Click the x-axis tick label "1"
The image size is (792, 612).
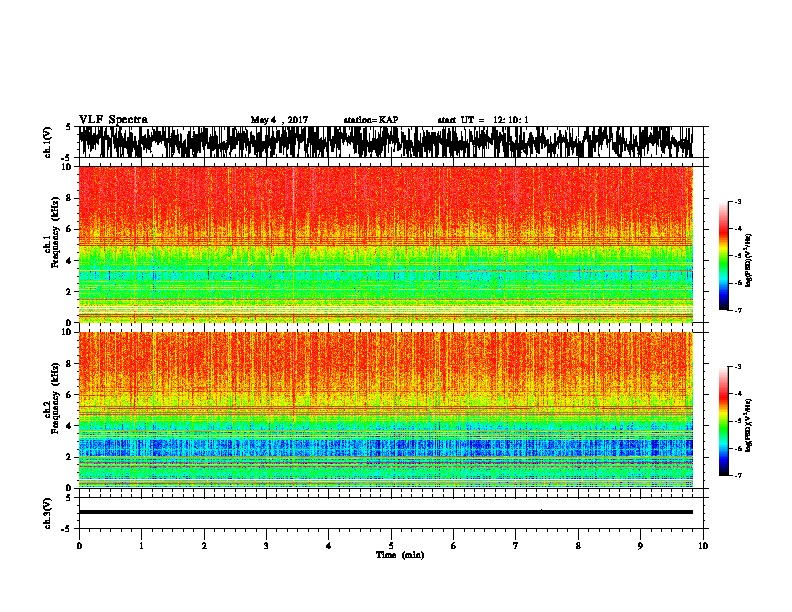point(141,546)
